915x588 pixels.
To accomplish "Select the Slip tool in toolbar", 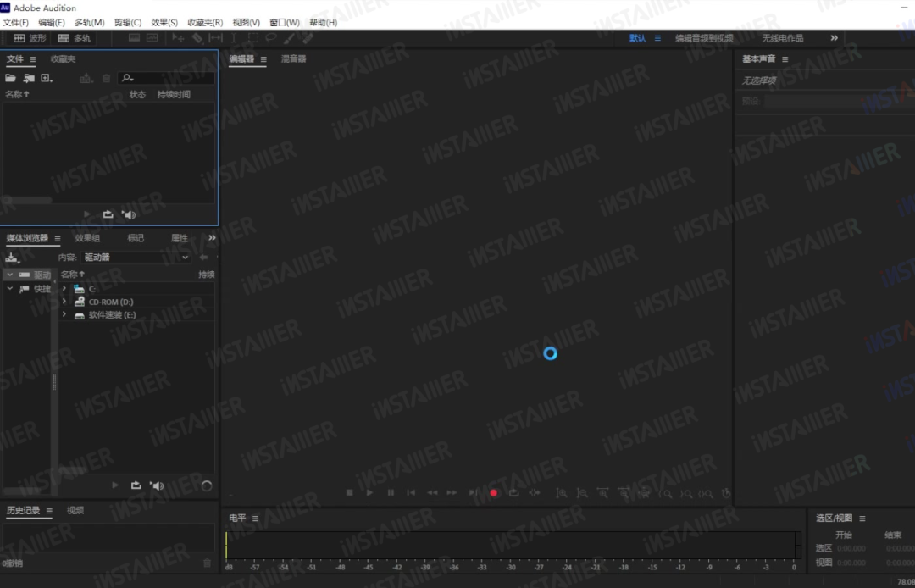I will pos(215,38).
